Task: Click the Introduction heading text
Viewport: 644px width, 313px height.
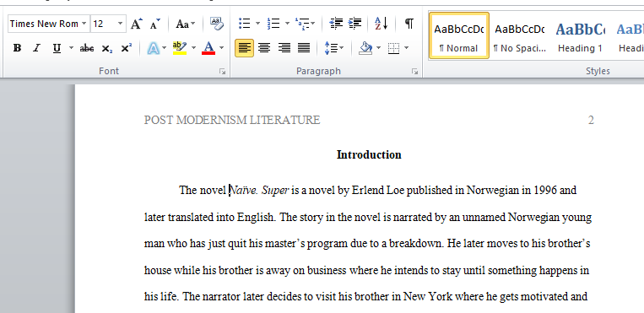Action: pos(369,155)
